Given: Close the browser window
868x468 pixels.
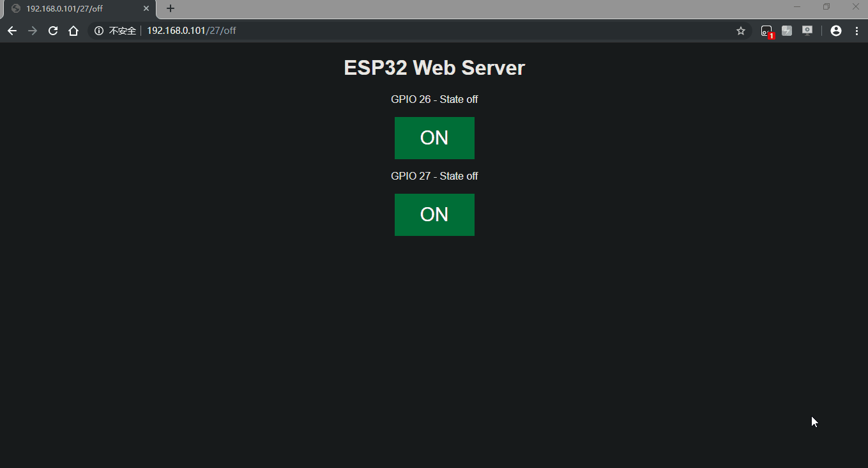Looking at the screenshot, I should pos(856,7).
